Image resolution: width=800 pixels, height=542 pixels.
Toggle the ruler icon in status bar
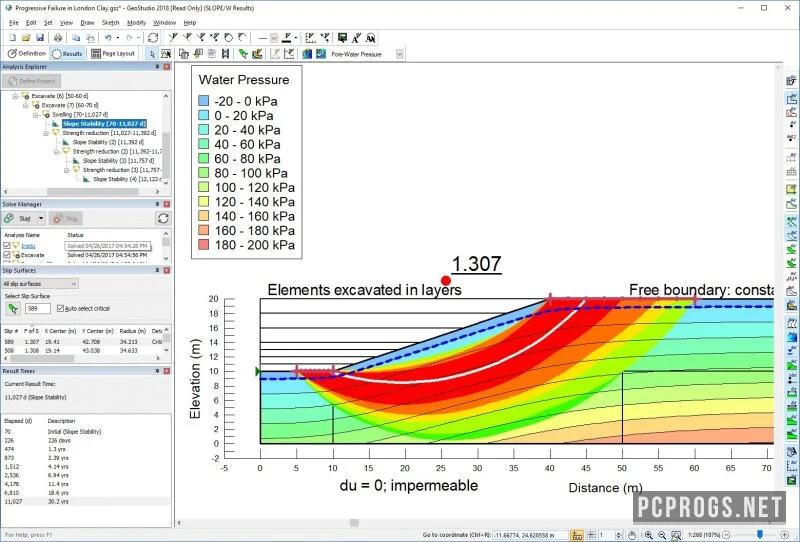click(577, 535)
